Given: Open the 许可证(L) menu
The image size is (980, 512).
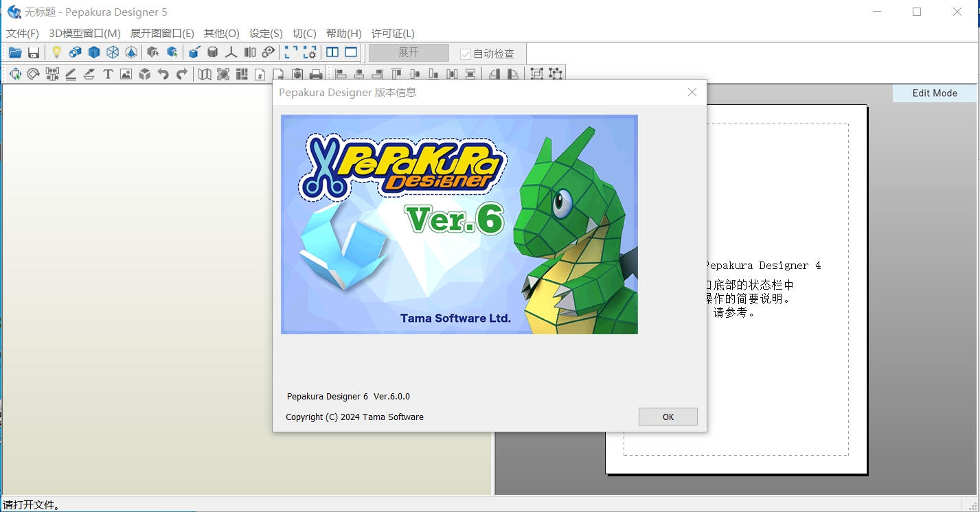Looking at the screenshot, I should (x=393, y=33).
